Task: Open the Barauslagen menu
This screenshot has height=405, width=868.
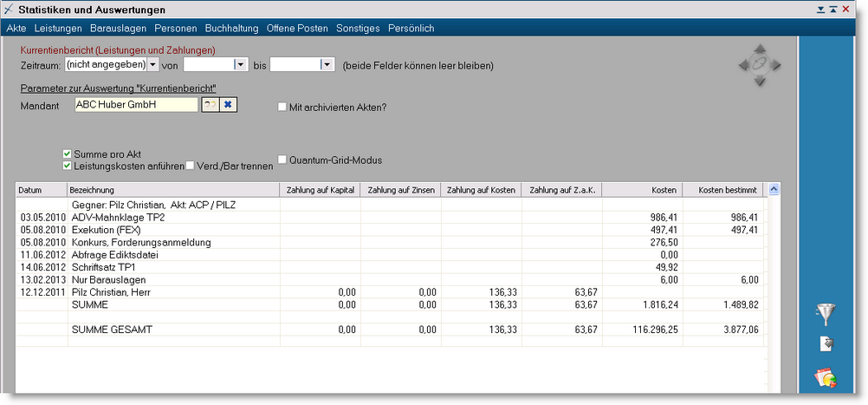Action: coord(118,29)
